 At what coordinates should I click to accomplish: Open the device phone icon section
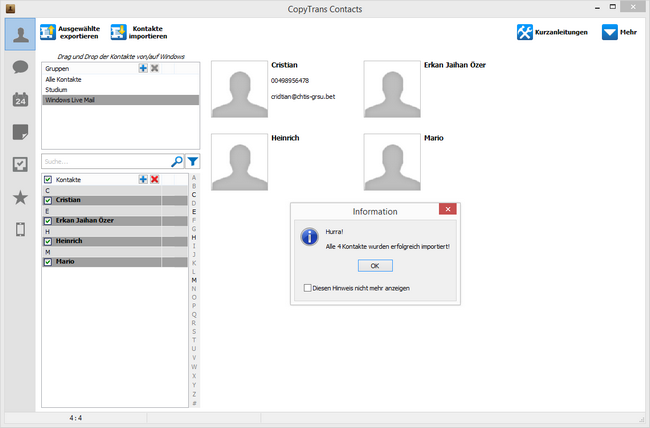coord(20,229)
